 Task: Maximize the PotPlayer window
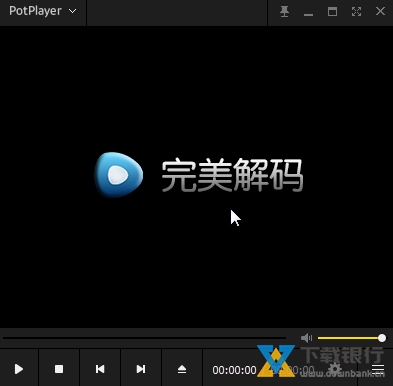pyautogui.click(x=332, y=12)
